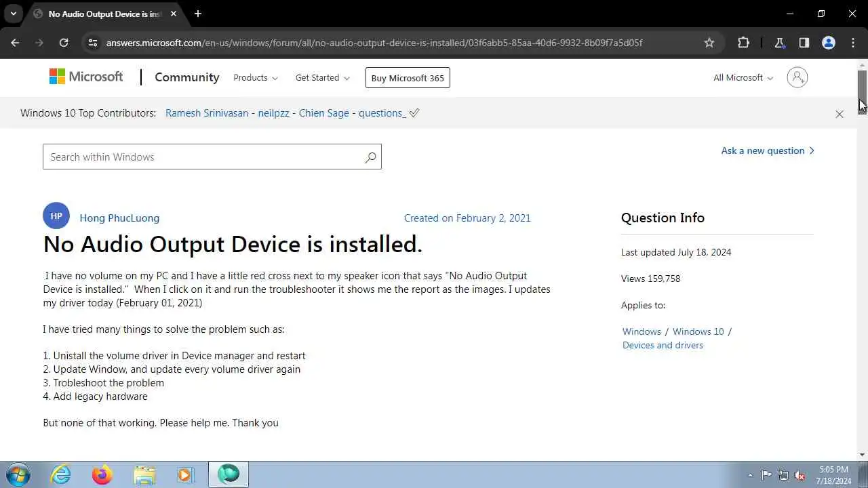Click the Buy Microsoft 365 button

click(x=408, y=78)
